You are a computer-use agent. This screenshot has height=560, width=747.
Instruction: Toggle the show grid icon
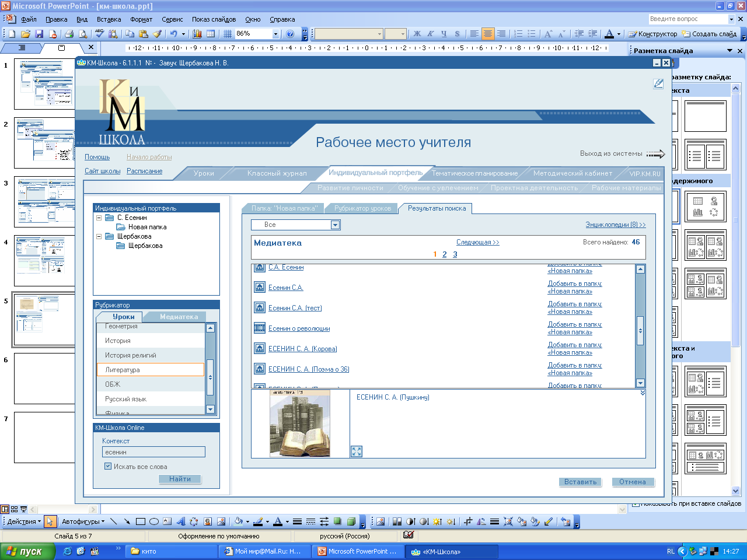[228, 34]
